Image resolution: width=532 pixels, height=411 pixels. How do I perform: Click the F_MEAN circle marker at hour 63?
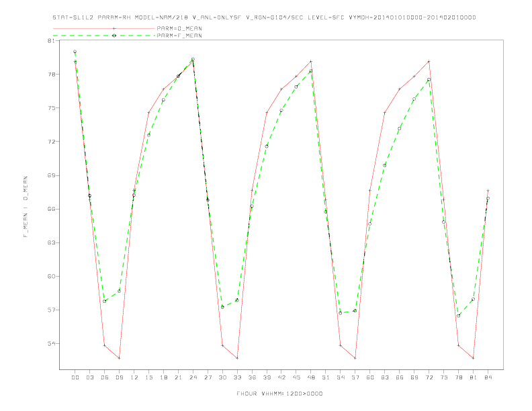[x=384, y=165]
